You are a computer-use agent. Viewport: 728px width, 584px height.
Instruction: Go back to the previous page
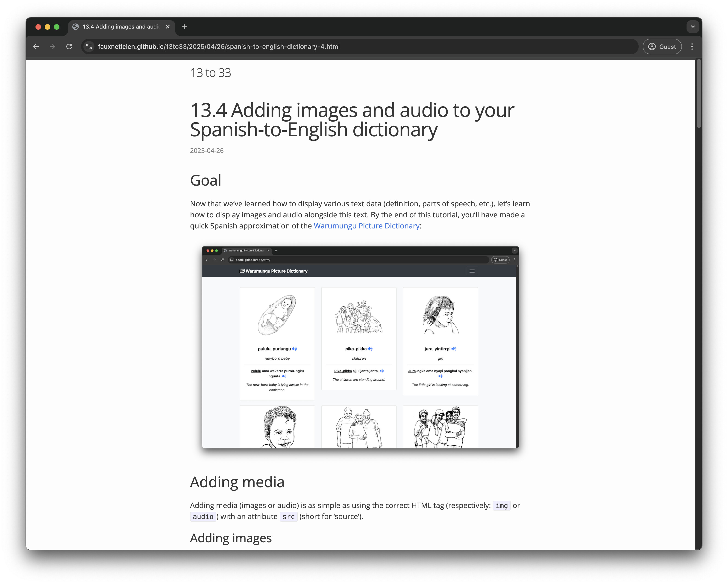(36, 47)
